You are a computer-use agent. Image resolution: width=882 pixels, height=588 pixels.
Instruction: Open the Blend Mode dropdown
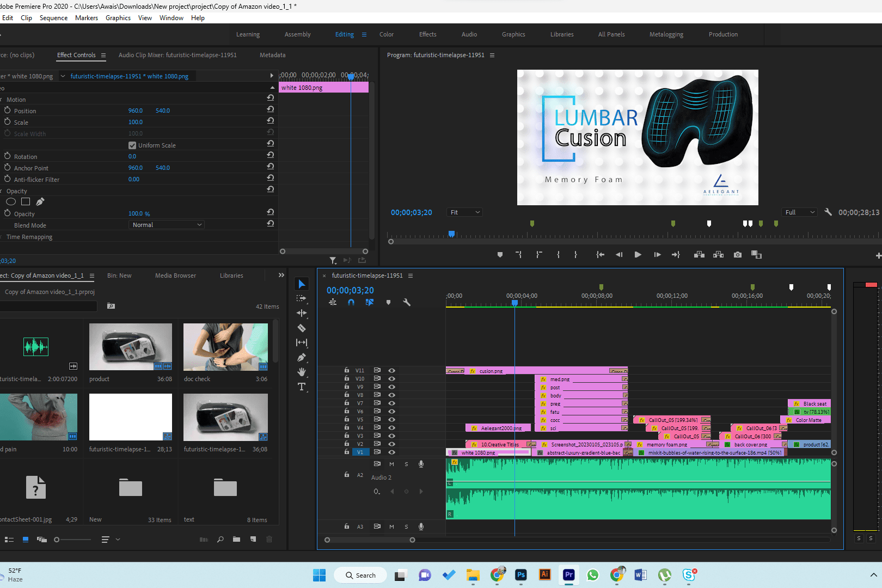[x=167, y=225]
